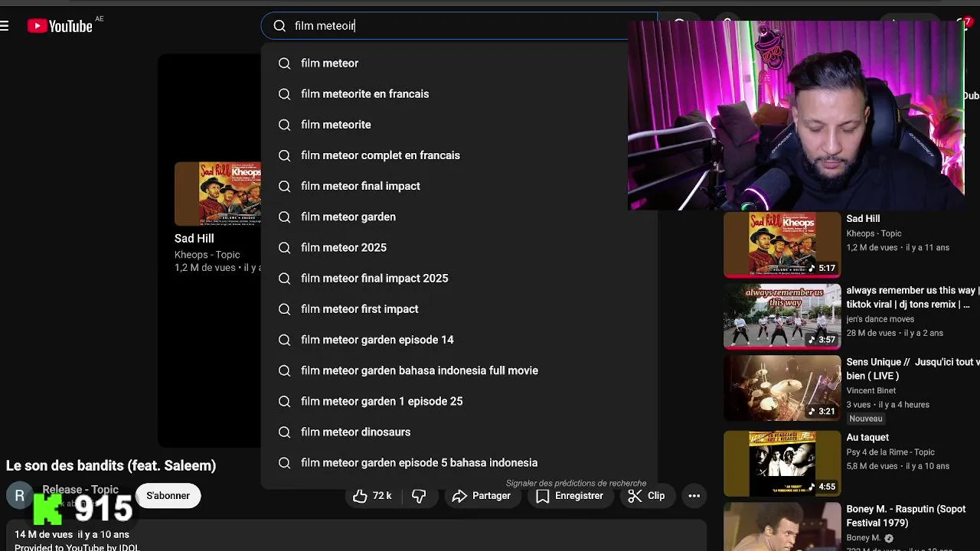This screenshot has width=980, height=551.
Task: Open the Partager share dialog
Action: point(482,496)
